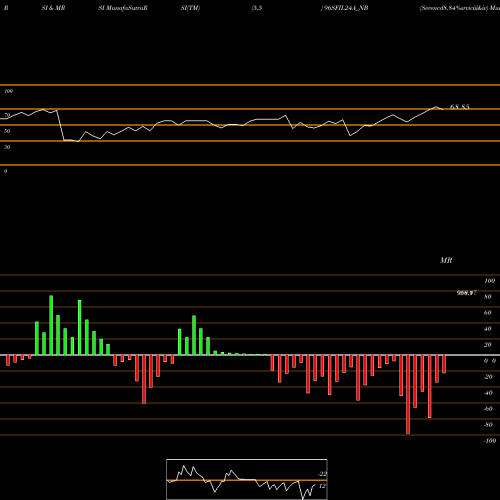This screenshot has height=500, width=500.
Task: Click the tallest green bar in MR histogram
Action: (x=51, y=325)
